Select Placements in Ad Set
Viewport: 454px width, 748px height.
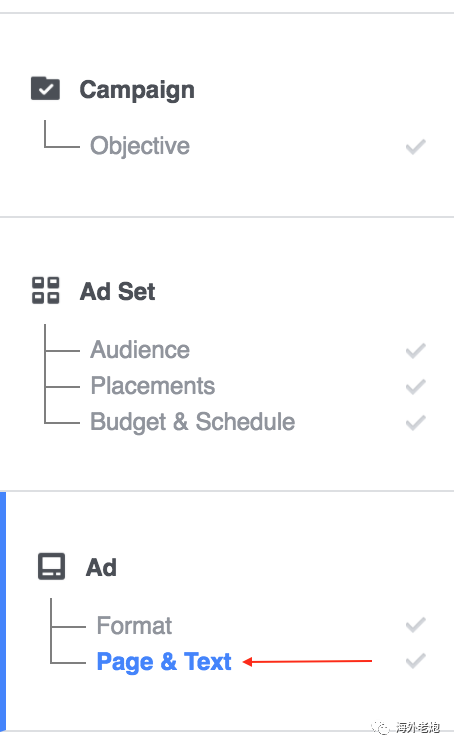pos(153,386)
